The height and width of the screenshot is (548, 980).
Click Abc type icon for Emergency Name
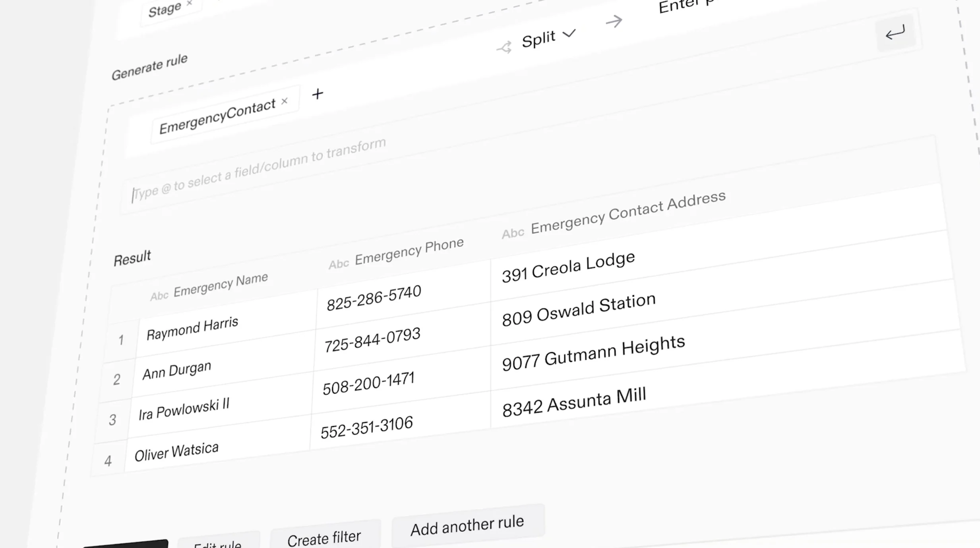pos(159,296)
